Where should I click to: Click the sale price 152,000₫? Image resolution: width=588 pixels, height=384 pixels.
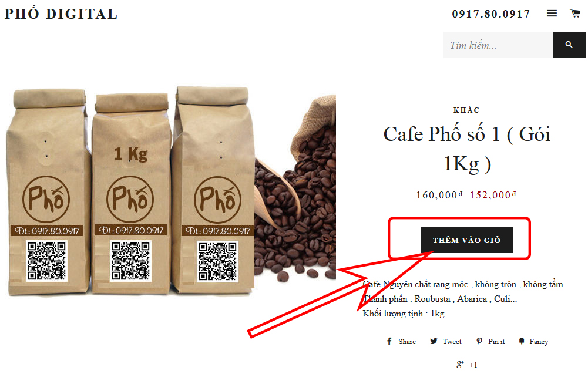click(493, 195)
